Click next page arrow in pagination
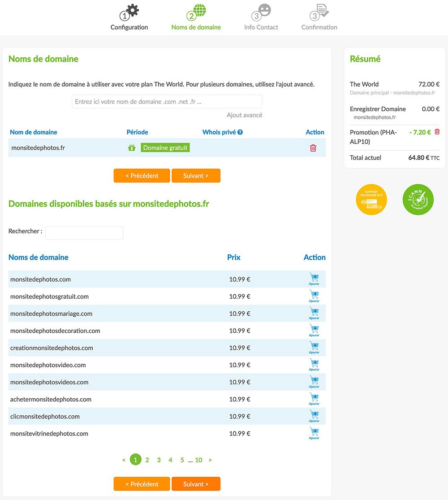 pos(210,460)
